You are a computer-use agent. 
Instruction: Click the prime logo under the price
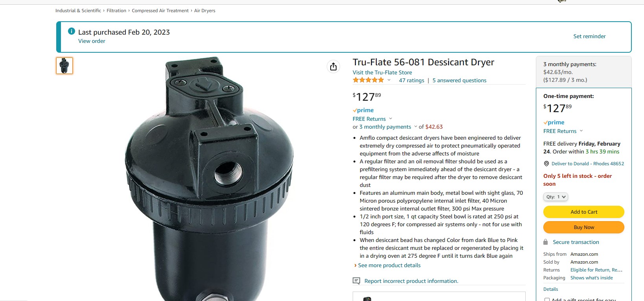tap(363, 110)
